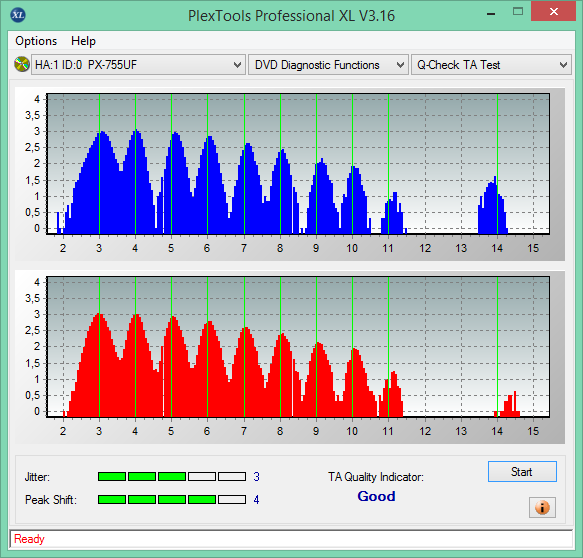Image resolution: width=583 pixels, height=558 pixels.
Task: Click the PlexTools XL logo icon
Action: coord(17,15)
